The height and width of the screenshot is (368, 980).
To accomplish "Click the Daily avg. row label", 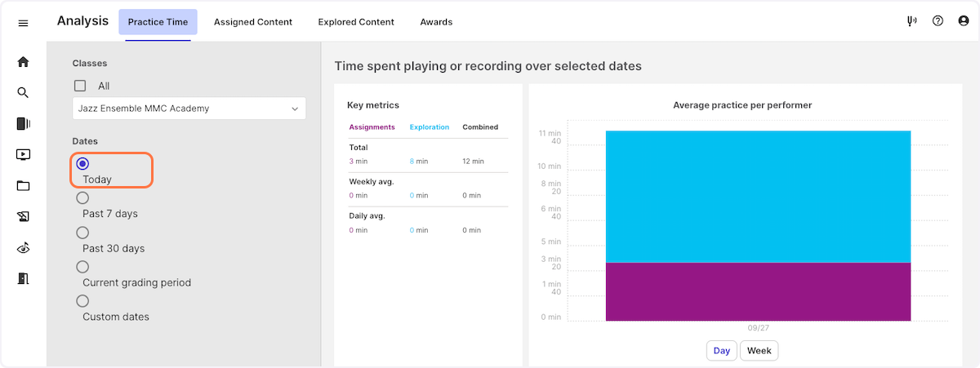I will tap(367, 215).
